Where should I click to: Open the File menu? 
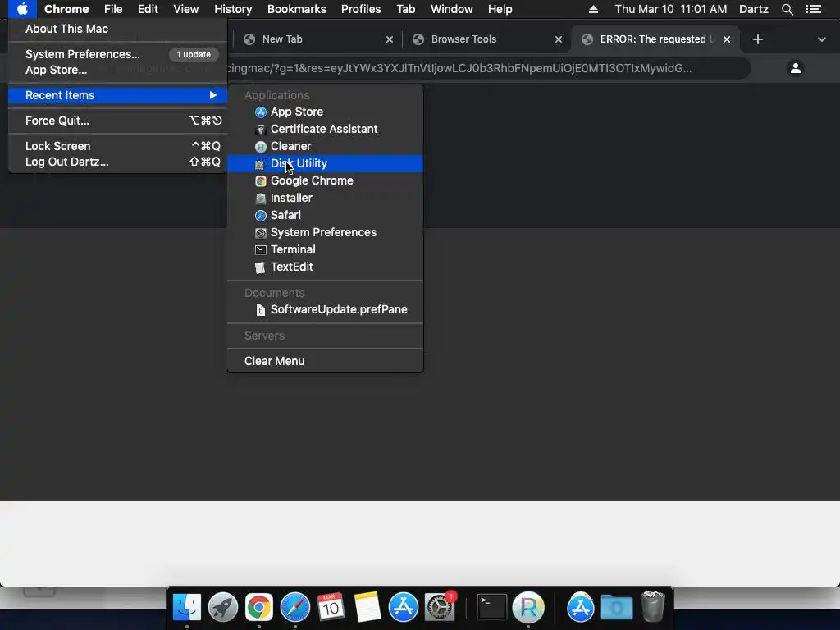pos(113,9)
